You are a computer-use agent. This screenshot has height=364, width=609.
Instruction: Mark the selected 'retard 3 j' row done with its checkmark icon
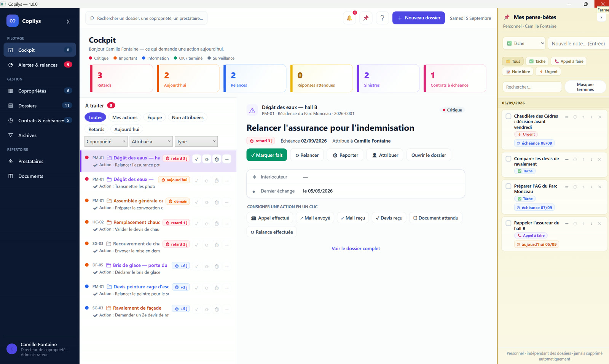[x=197, y=159]
